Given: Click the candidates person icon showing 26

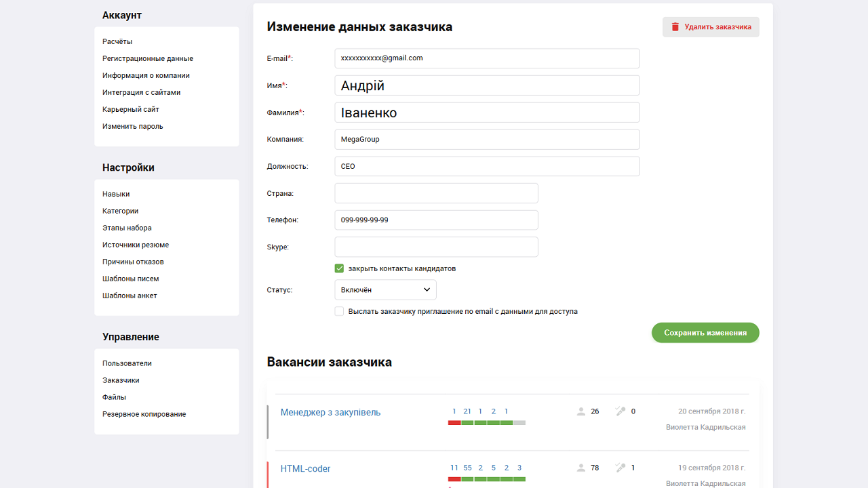Looking at the screenshot, I should point(581,411).
